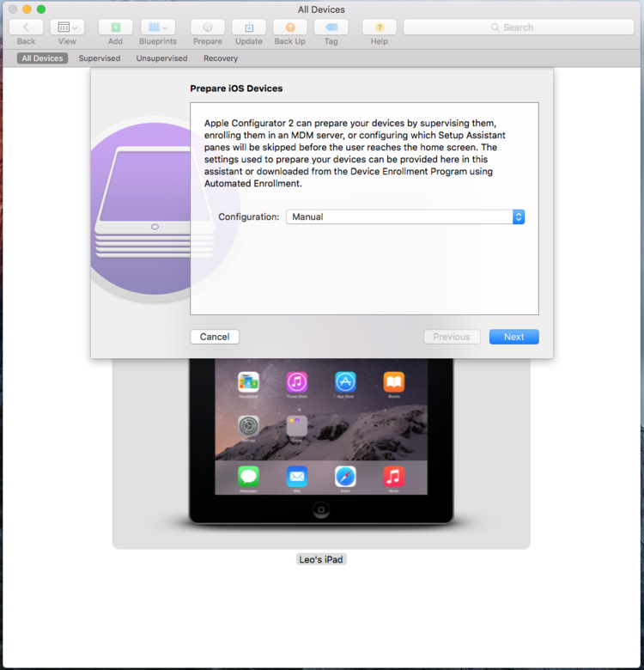Focus the Search field
This screenshot has width=644, height=670.
[x=519, y=27]
